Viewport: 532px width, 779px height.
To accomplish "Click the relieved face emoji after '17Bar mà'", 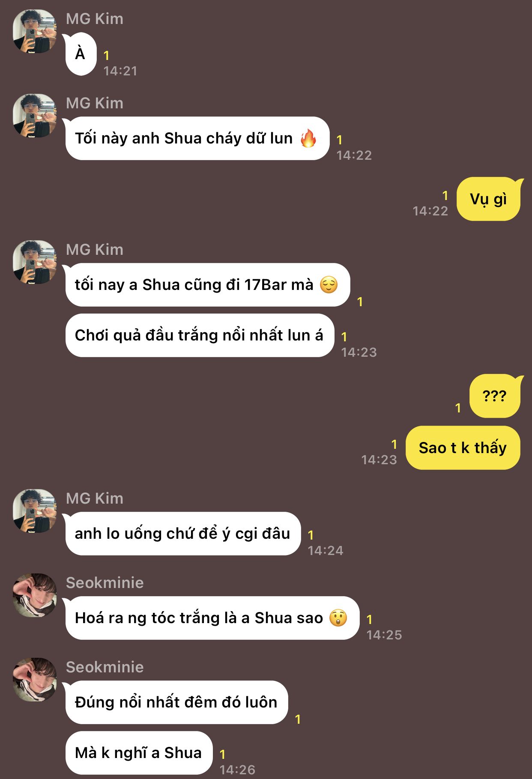I will click(329, 285).
